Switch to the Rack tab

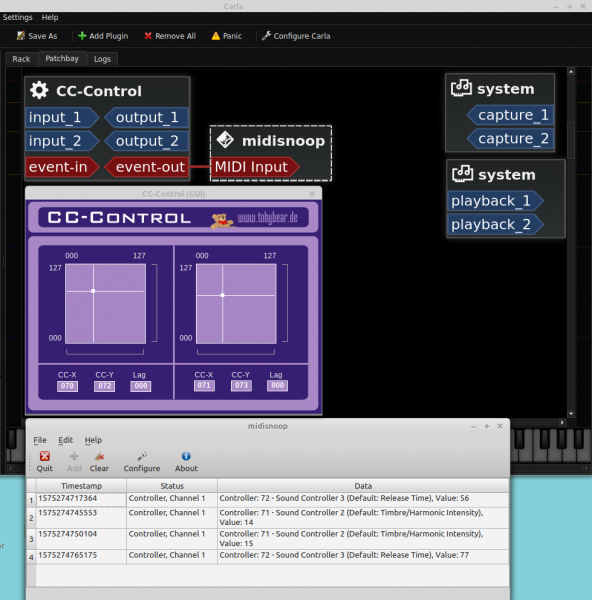point(21,59)
